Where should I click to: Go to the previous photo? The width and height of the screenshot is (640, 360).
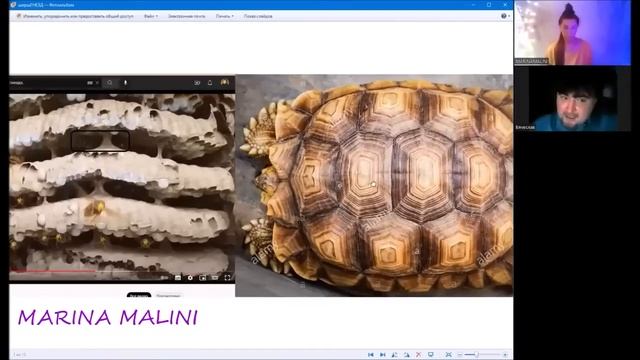(x=371, y=355)
